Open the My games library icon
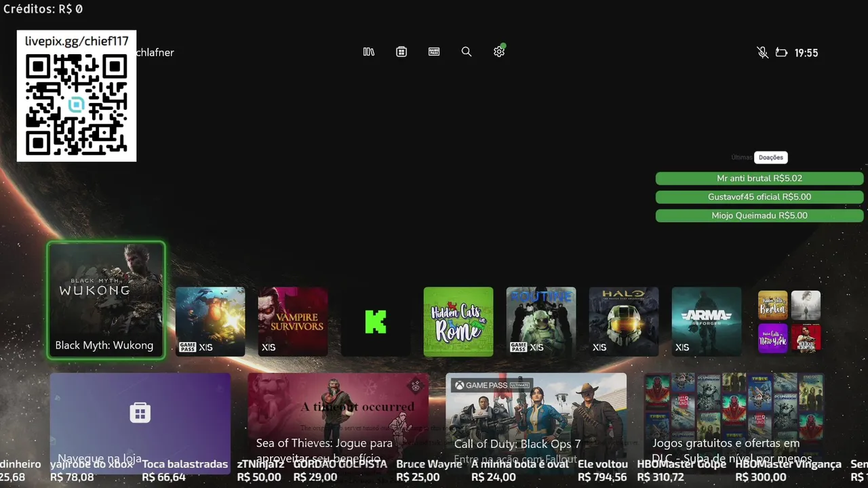Viewport: 868px width, 488px height. tap(369, 52)
